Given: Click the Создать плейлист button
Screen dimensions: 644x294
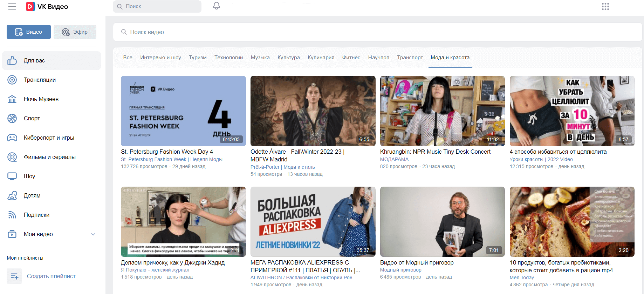Looking at the screenshot, I should coord(51,276).
